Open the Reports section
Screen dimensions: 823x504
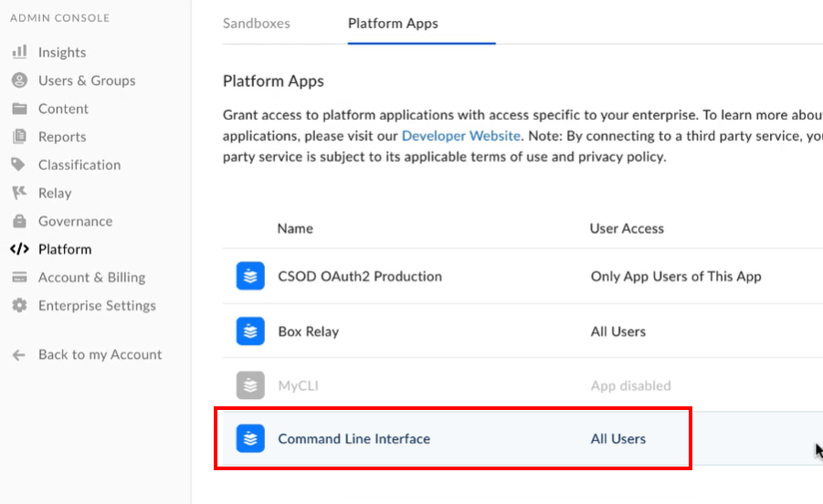62,137
